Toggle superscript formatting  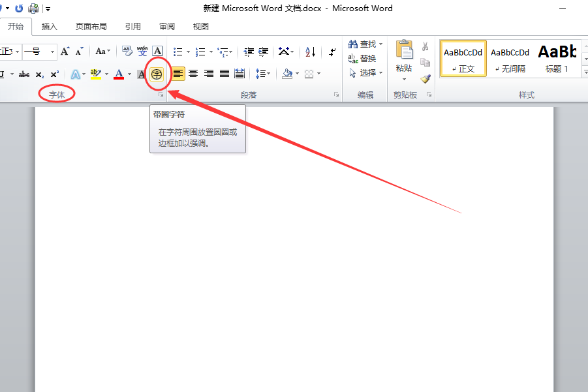click(55, 74)
